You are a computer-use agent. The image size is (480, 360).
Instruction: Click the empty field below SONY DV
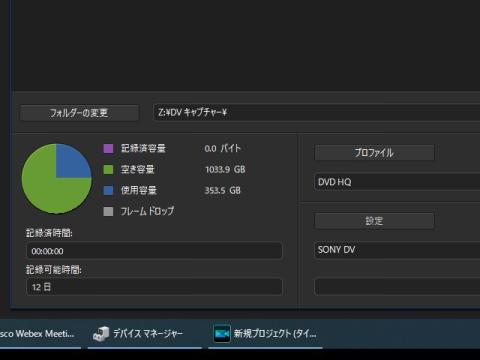click(x=397, y=287)
